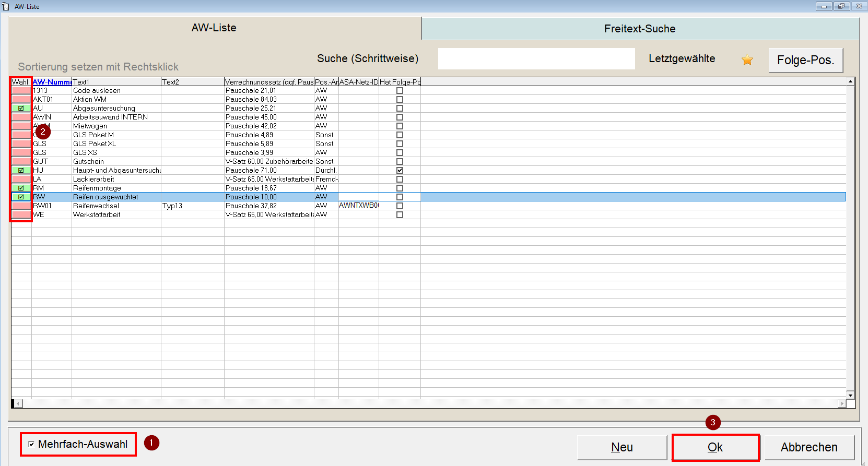Click the Text2 column header
This screenshot has height=466, width=868.
point(193,82)
